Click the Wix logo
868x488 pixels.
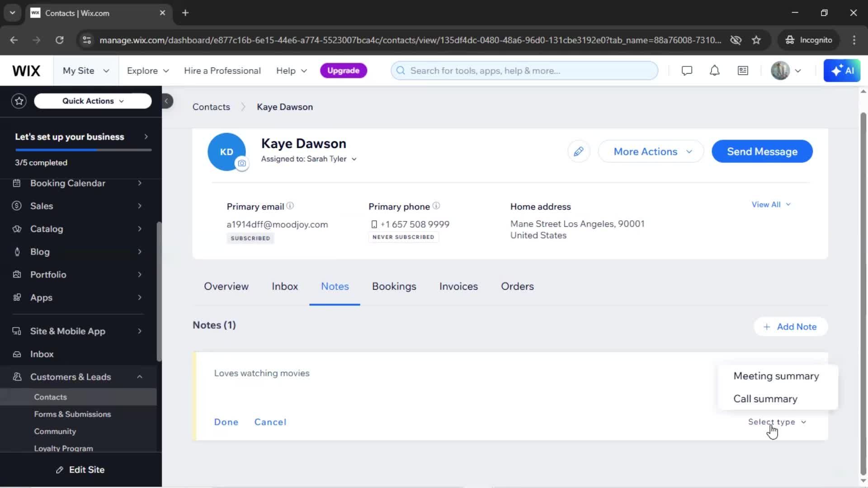[x=26, y=71]
